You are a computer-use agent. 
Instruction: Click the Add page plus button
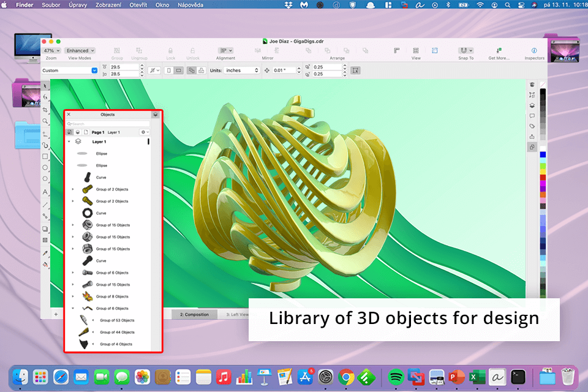tap(56, 314)
